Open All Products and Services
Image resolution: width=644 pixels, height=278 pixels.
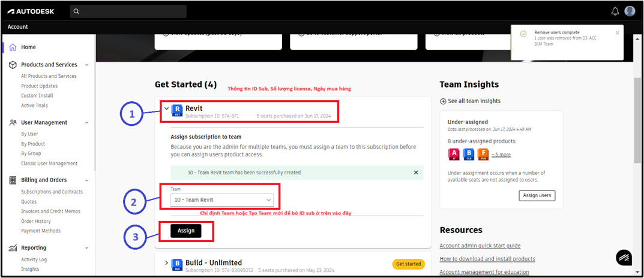(x=49, y=76)
